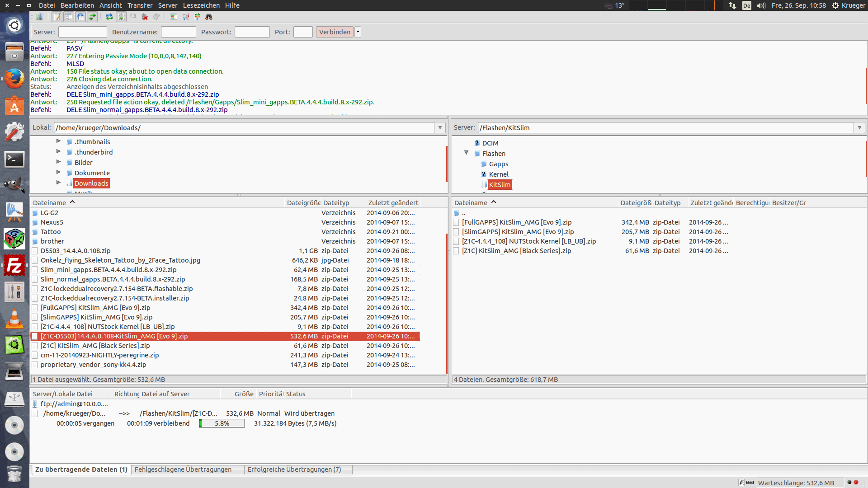
Task: Open Terminal from the Ubuntu launcher
Action: pyautogui.click(x=14, y=159)
